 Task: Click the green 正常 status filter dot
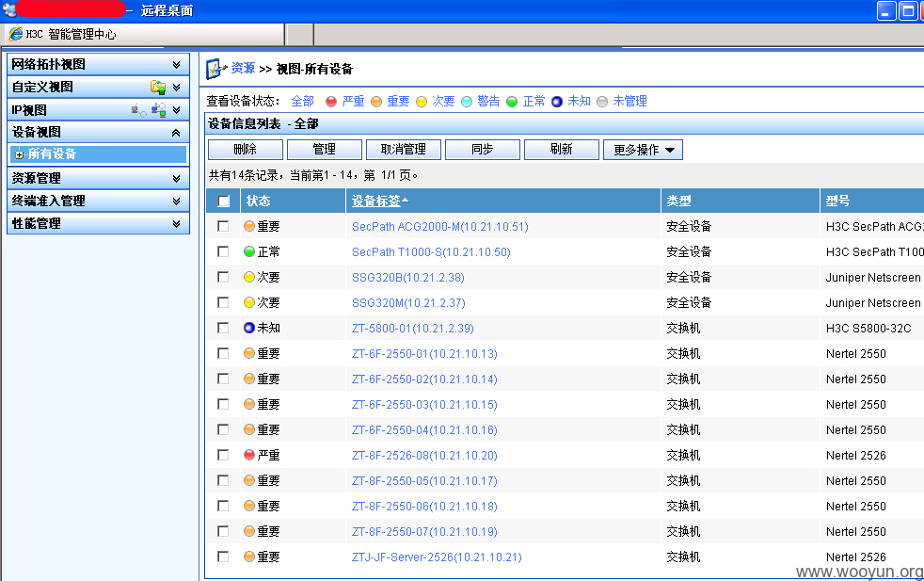512,102
